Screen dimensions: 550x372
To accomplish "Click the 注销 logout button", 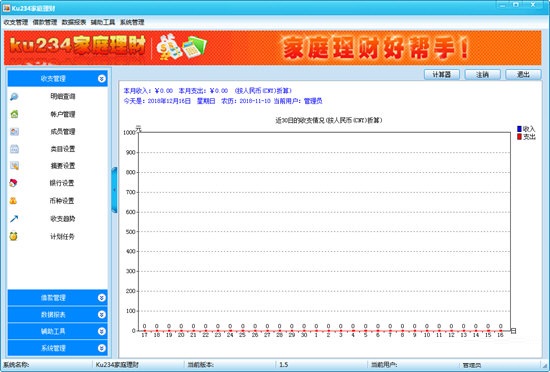I will tap(482, 75).
